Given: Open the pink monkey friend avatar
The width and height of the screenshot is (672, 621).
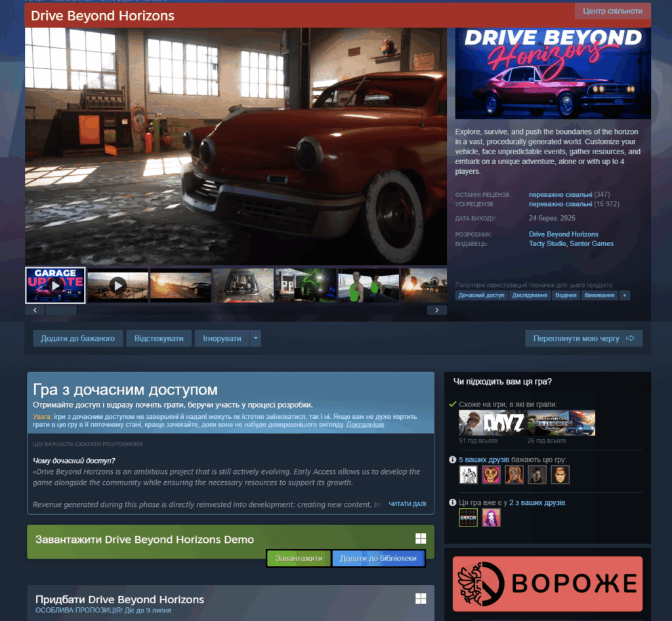Looking at the screenshot, I should pyautogui.click(x=491, y=475).
